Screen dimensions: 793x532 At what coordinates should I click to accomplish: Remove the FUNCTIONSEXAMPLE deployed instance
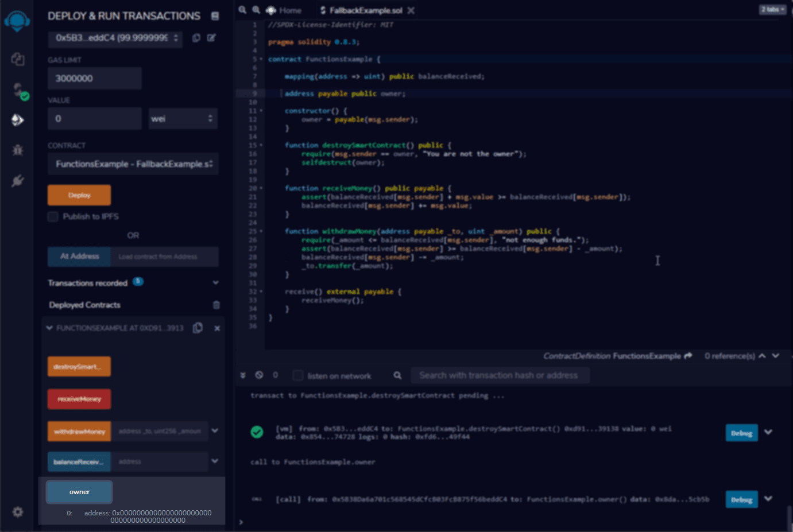tap(217, 328)
